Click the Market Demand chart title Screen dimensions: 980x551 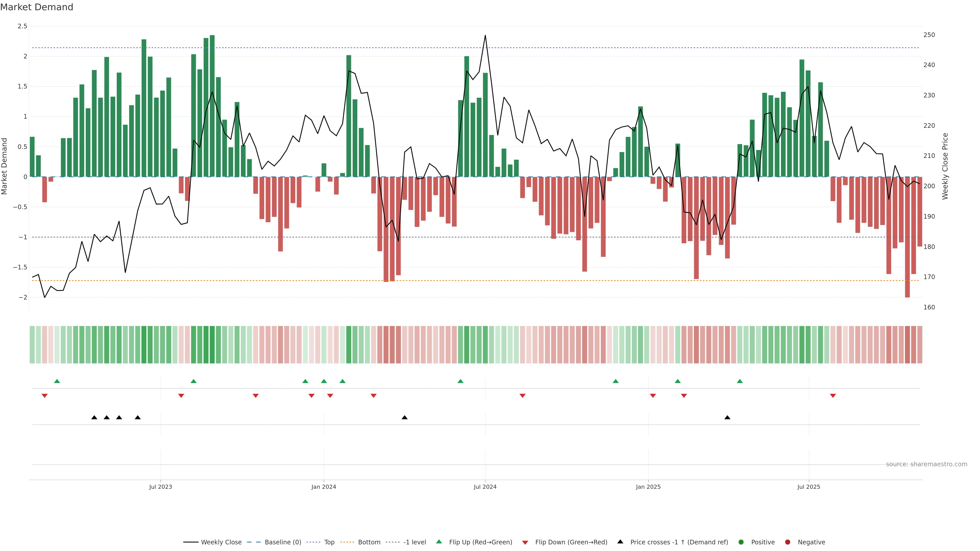pyautogui.click(x=36, y=7)
